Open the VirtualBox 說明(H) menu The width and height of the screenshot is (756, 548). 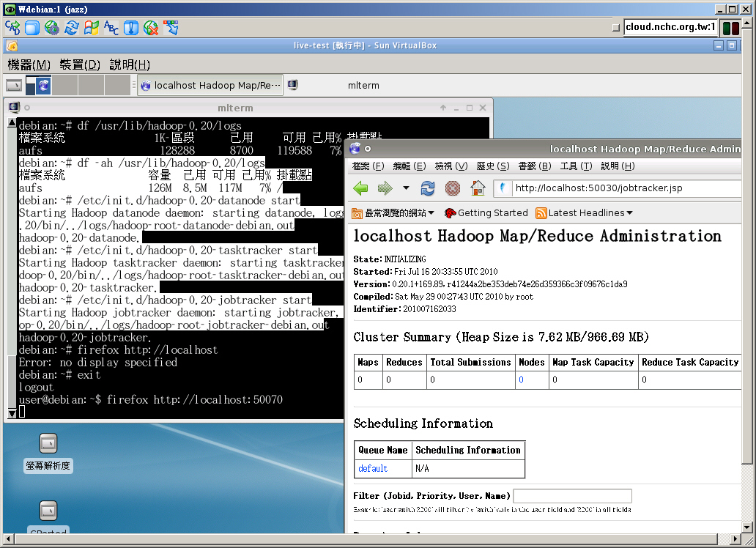click(x=130, y=64)
